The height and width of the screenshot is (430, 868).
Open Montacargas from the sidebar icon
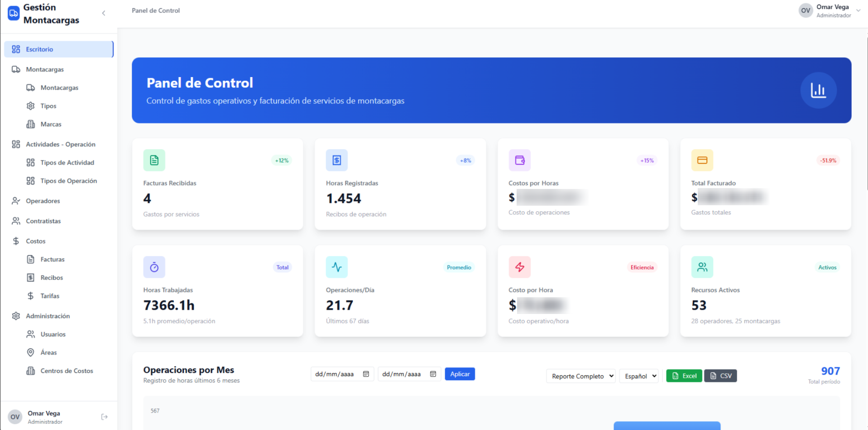click(15, 69)
